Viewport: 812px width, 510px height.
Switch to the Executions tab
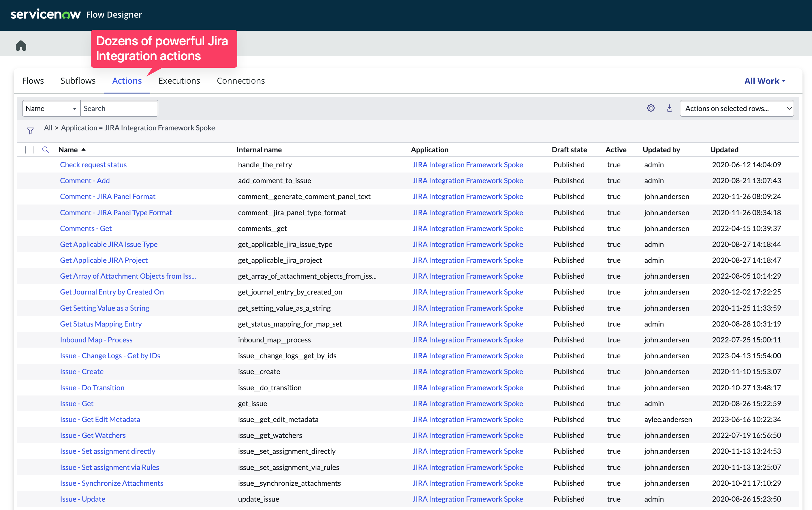tap(179, 81)
